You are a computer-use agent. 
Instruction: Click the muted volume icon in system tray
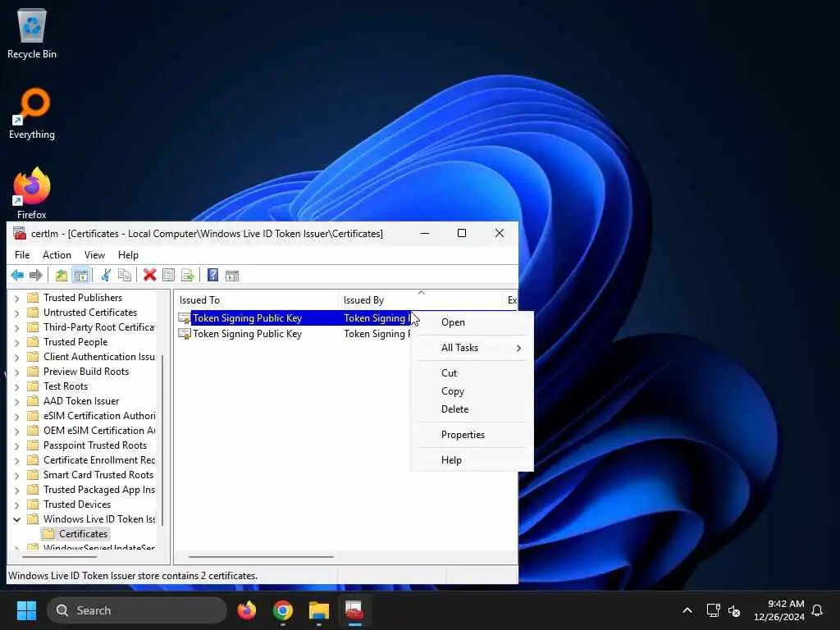[x=734, y=610]
